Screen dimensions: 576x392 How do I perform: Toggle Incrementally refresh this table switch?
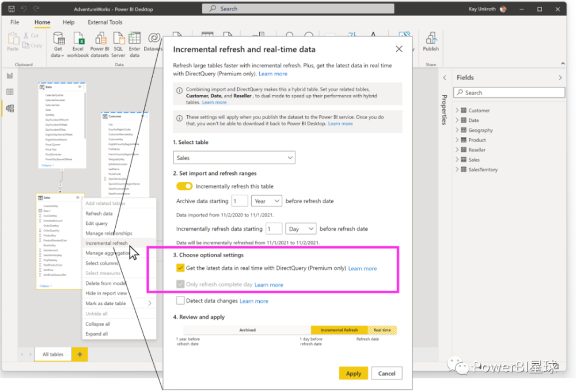tap(184, 187)
